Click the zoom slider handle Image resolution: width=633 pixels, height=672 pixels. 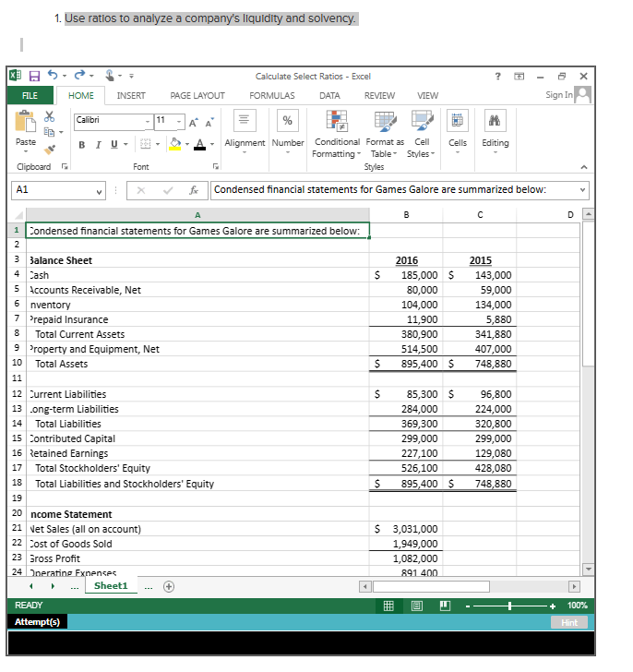[509, 606]
